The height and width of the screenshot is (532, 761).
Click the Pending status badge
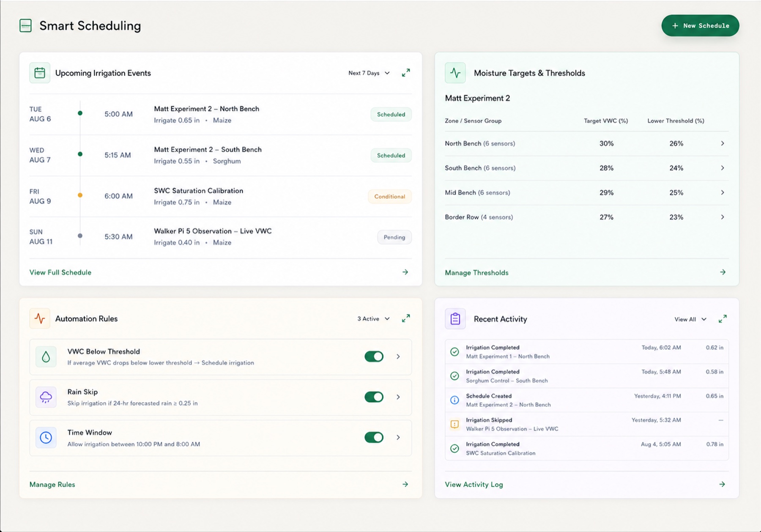(x=394, y=237)
